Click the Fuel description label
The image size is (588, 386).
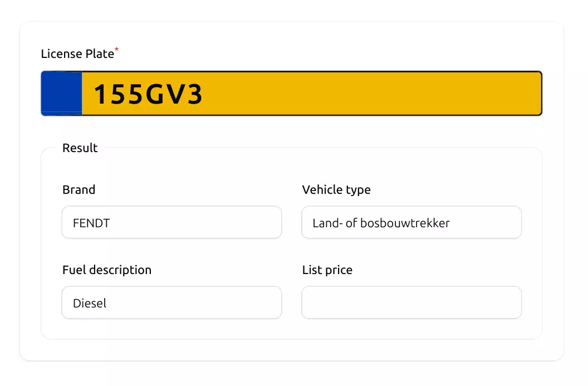tap(107, 270)
